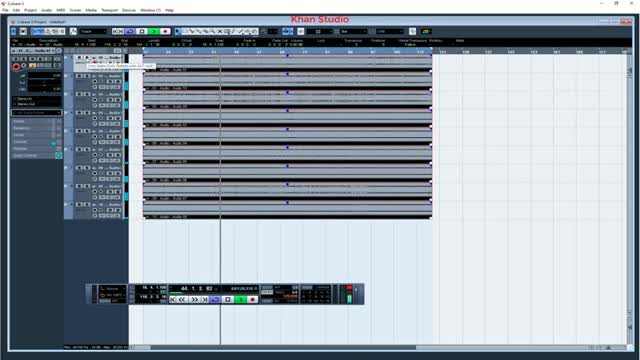Click Rewind on the Transport panel
The width and height of the screenshot is (640, 360).
tap(182, 300)
